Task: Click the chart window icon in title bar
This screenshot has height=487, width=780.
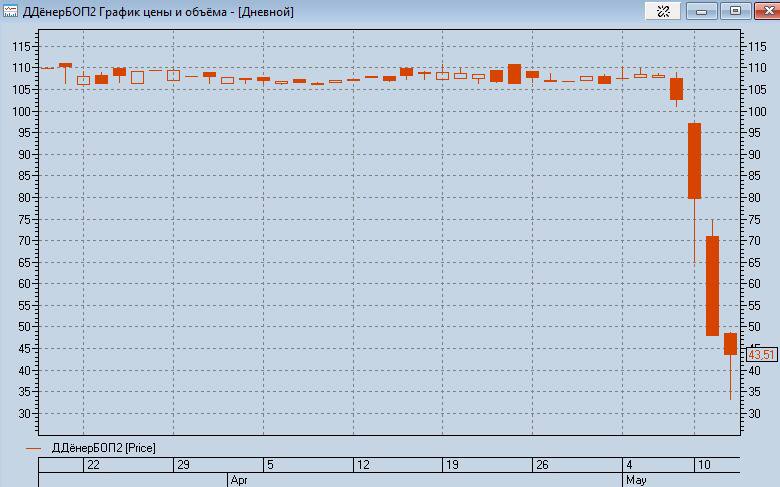Action: click(10, 11)
